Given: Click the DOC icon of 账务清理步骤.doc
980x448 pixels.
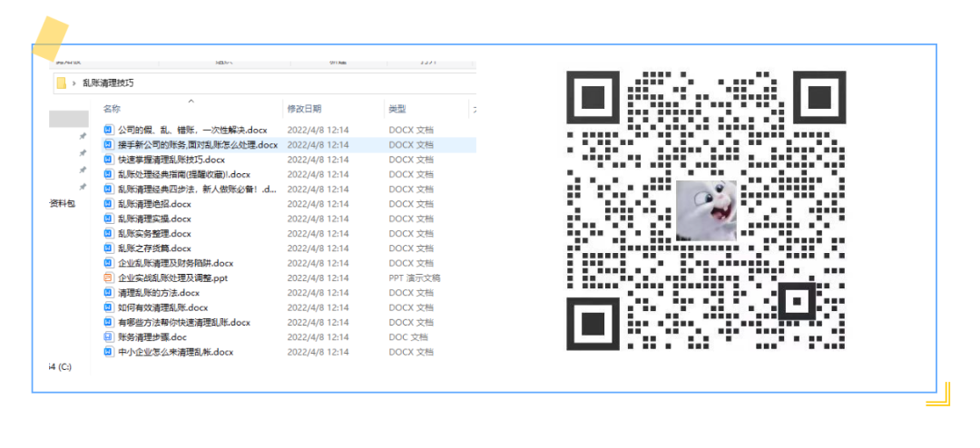Looking at the screenshot, I should (108, 336).
